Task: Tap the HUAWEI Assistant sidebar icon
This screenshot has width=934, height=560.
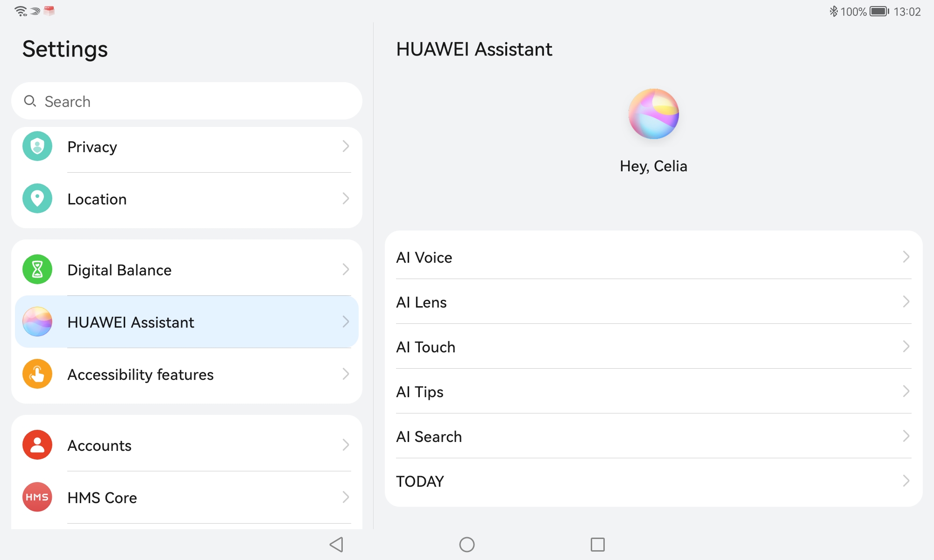Action: click(x=37, y=322)
